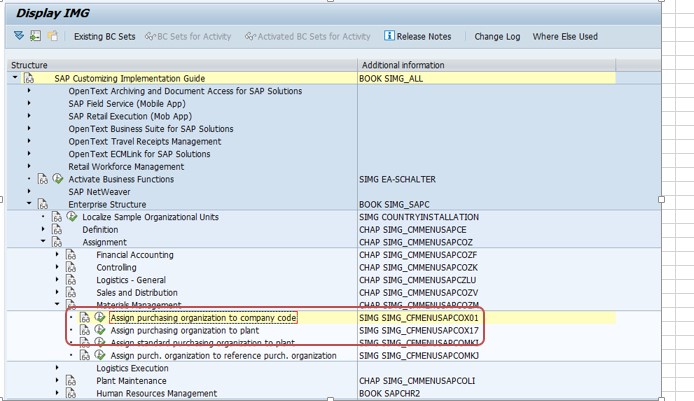
Task: Select Assign purchasing organization to company code text
Action: [203, 318]
